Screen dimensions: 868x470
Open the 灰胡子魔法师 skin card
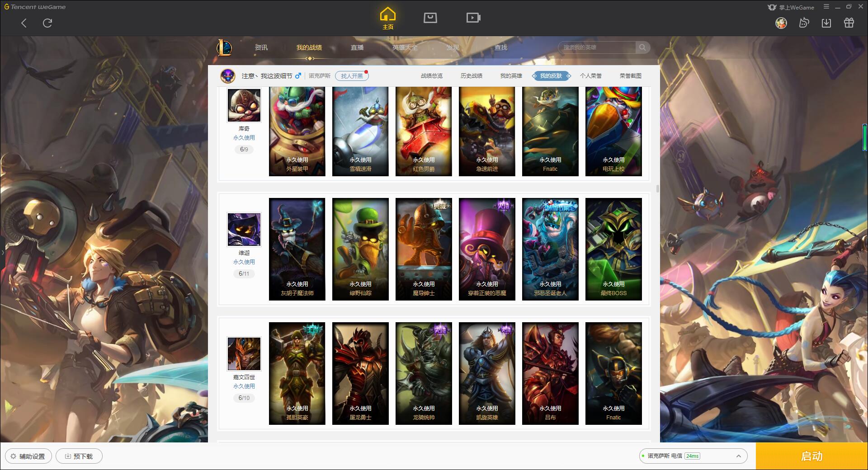[297, 249]
